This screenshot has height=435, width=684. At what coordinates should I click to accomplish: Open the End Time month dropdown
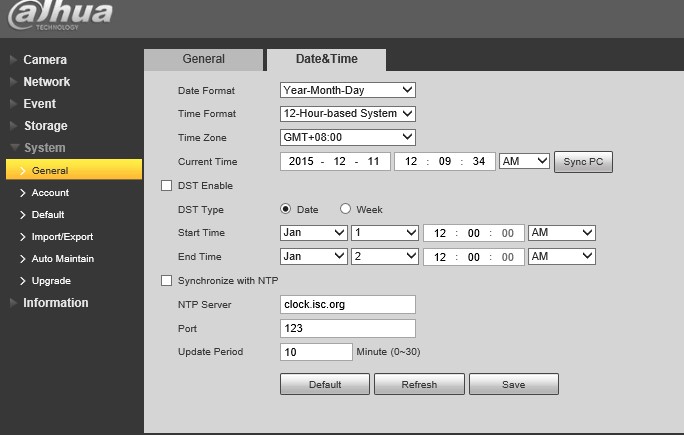coord(314,257)
